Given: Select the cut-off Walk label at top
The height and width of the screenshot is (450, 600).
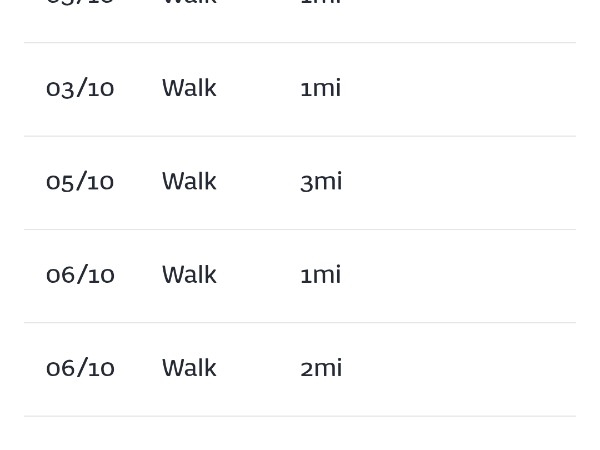Looking at the screenshot, I should point(189,3).
